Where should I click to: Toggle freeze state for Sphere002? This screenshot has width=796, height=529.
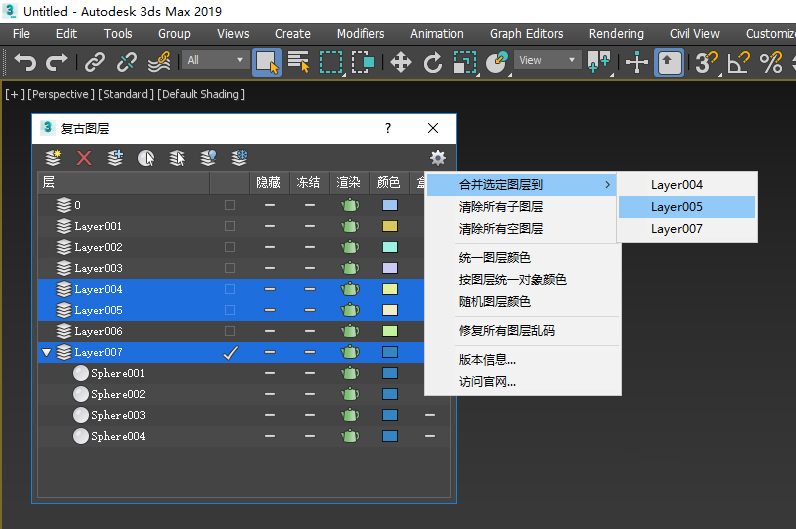tap(309, 394)
